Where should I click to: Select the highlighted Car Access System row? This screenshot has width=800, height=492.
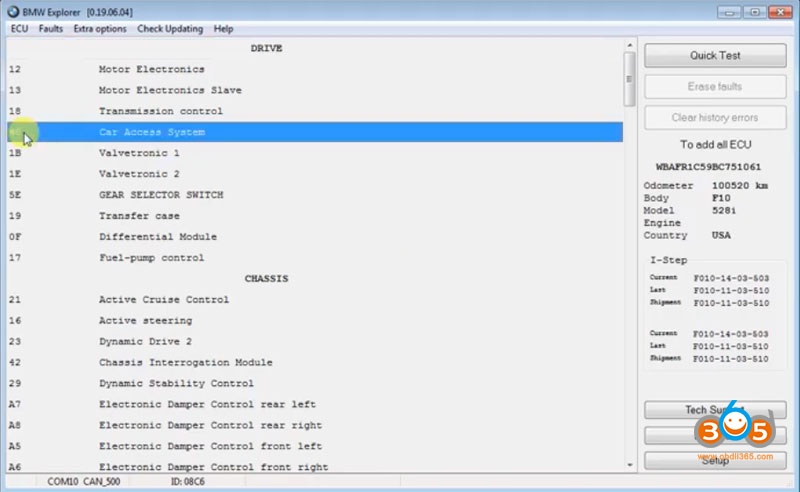(315, 132)
